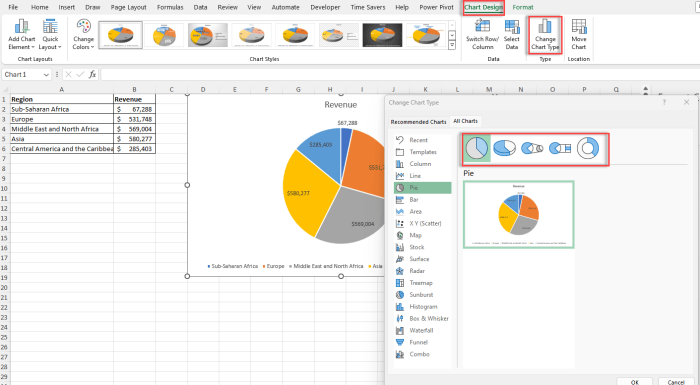This screenshot has width=700, height=385.
Task: Choose Funnel chart category
Action: point(423,342)
